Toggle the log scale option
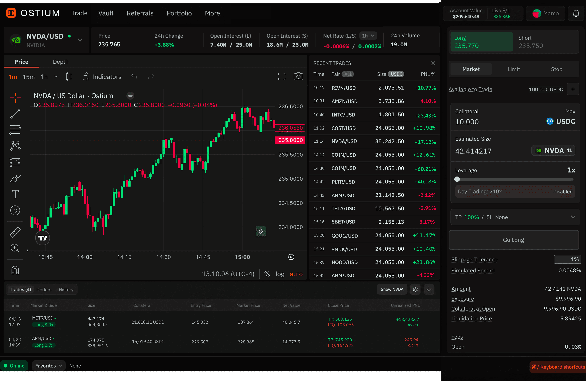Viewport: 588px width, 381px height. (280, 274)
